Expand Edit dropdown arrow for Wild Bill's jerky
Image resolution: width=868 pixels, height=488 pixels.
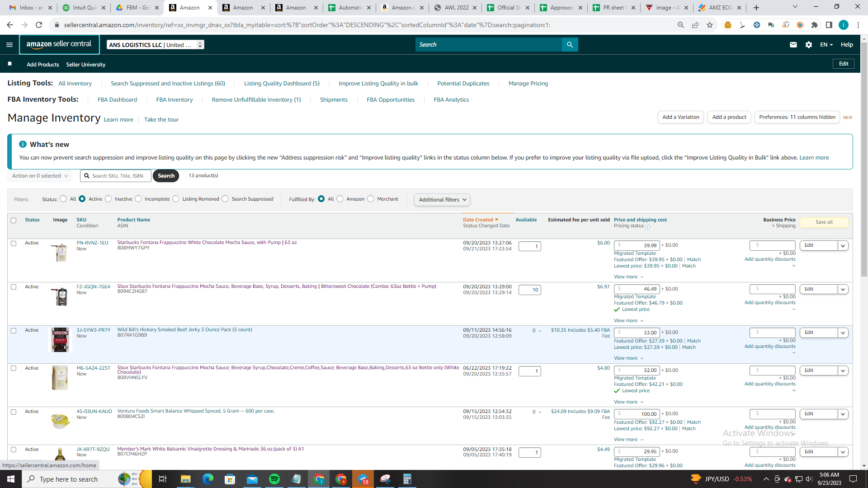(x=843, y=333)
